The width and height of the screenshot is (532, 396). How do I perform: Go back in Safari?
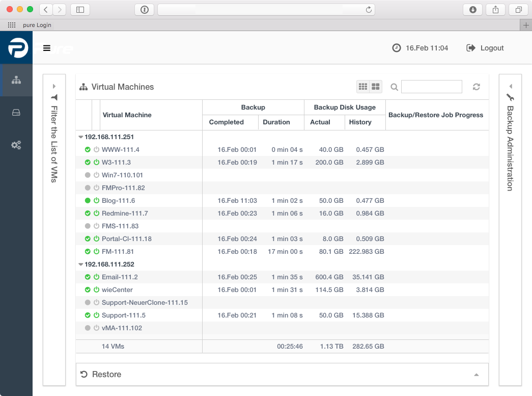point(46,10)
